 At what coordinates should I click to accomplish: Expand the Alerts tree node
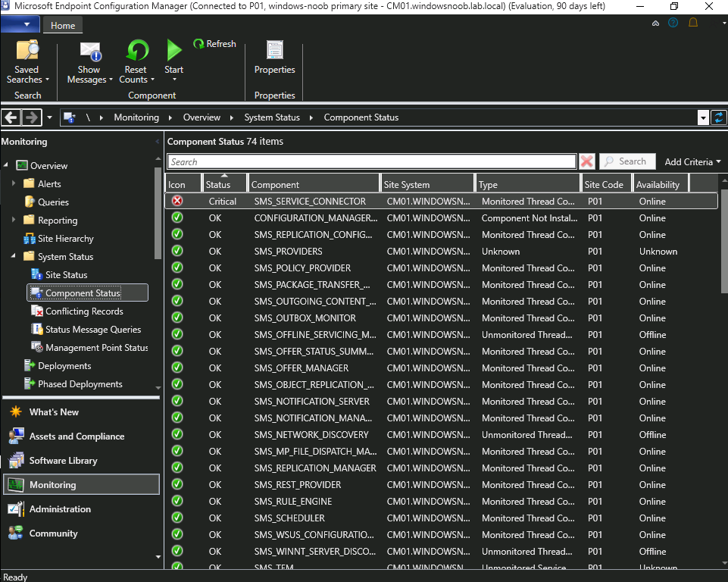14,183
